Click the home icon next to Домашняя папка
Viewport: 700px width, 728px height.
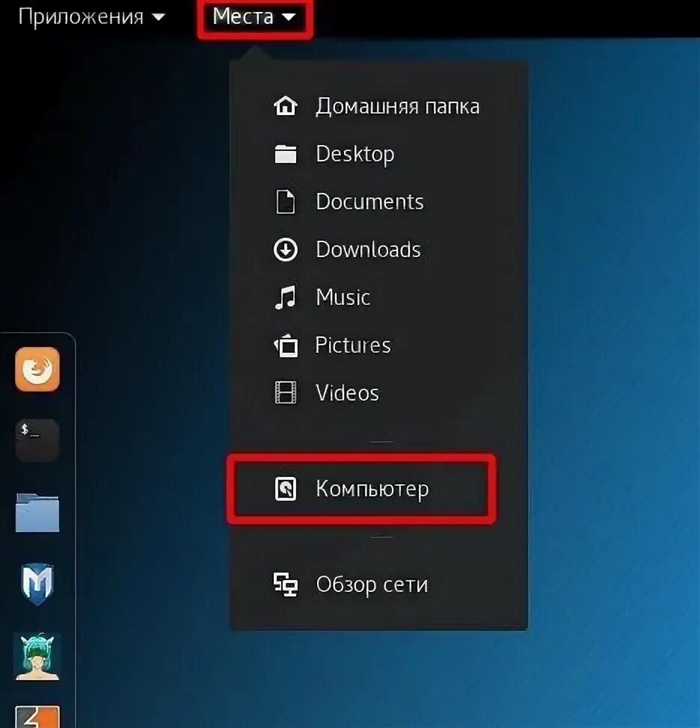point(285,106)
